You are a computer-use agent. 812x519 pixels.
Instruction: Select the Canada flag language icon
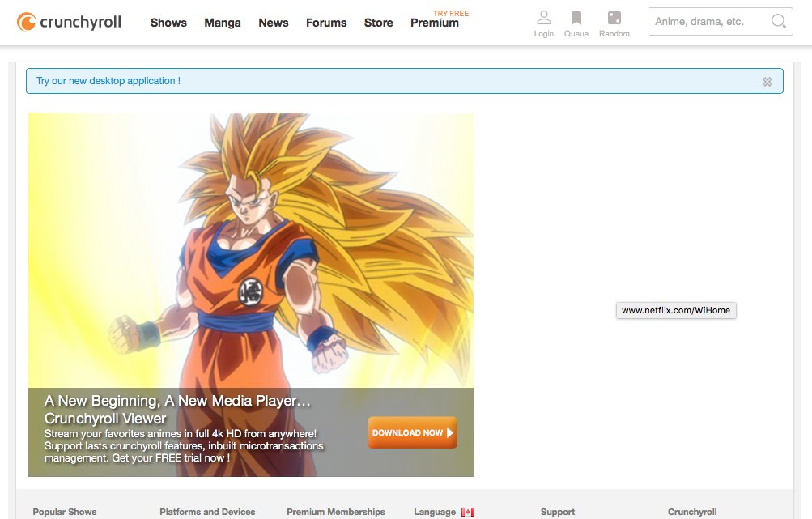click(468, 512)
